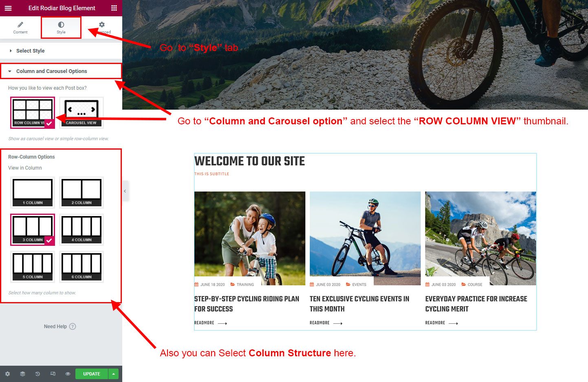Click the Need Help question icon
588x382 pixels.
tap(73, 327)
